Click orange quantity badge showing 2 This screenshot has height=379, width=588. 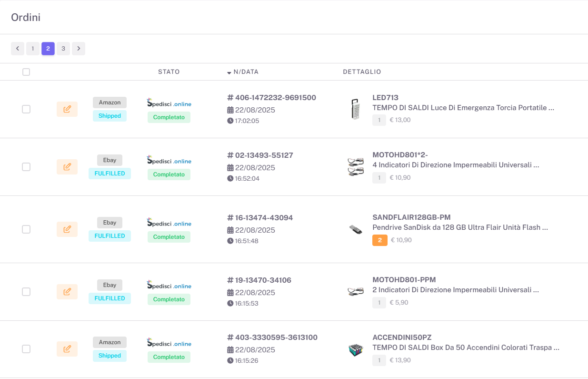(379, 240)
